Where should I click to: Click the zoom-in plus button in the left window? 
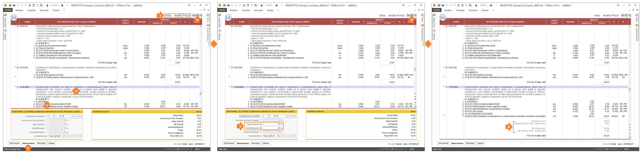191,149
